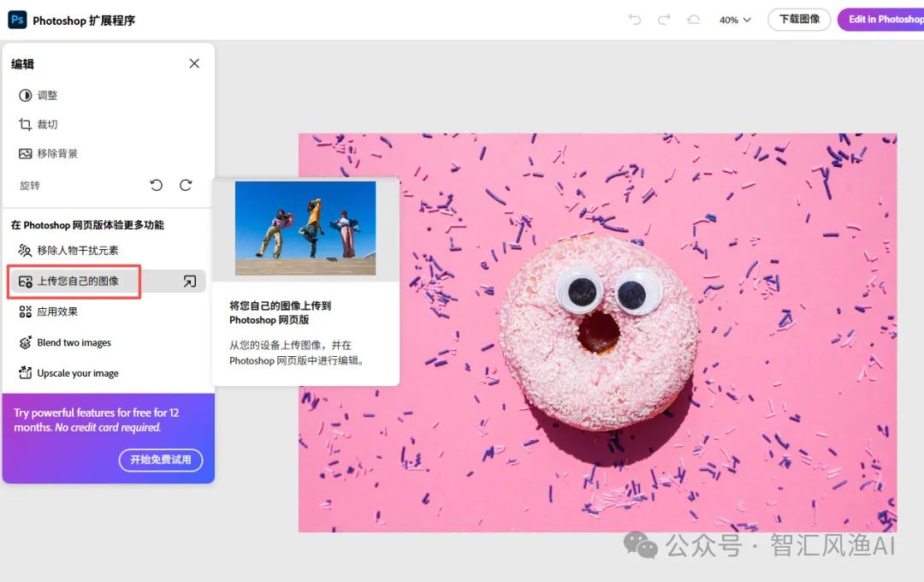Image resolution: width=924 pixels, height=582 pixels.
Task: Click the Undo arrow icon
Action: point(634,19)
